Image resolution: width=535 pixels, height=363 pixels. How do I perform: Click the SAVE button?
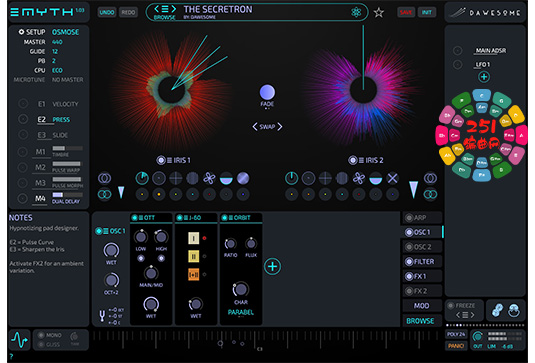pos(406,12)
